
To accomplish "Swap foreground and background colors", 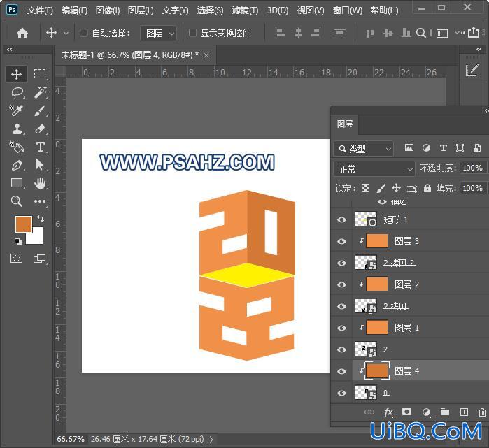I will pyautogui.click(x=41, y=218).
